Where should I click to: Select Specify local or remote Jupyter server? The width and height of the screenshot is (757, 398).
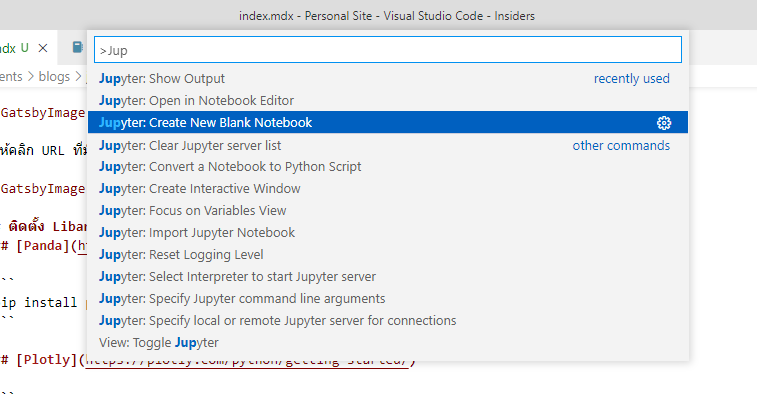click(388, 321)
